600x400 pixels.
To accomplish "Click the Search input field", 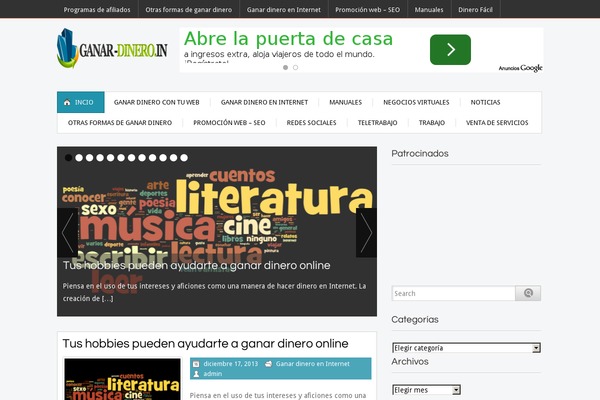I will click(453, 293).
